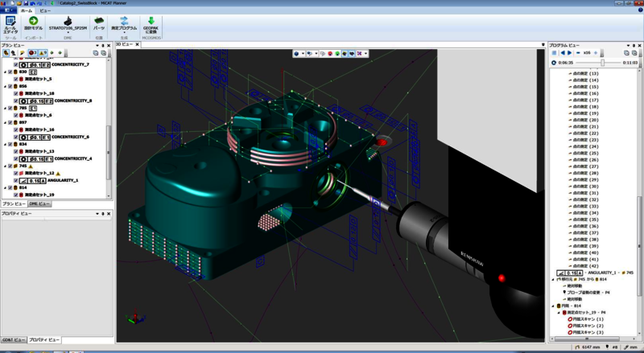This screenshot has width=644, height=353.
Task: Select 測定点セット_12 row with warning
Action: click(x=39, y=173)
